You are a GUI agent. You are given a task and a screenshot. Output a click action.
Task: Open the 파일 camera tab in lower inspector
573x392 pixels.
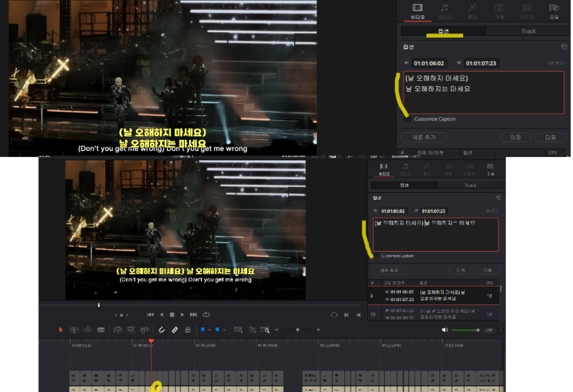click(x=490, y=170)
